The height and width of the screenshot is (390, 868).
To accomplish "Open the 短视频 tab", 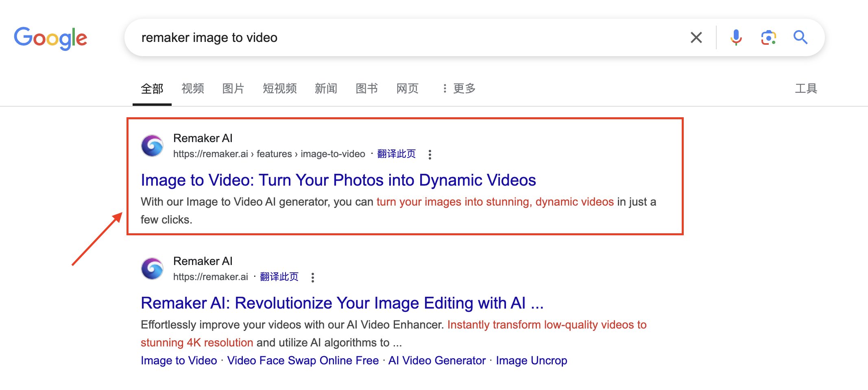I will click(x=280, y=88).
